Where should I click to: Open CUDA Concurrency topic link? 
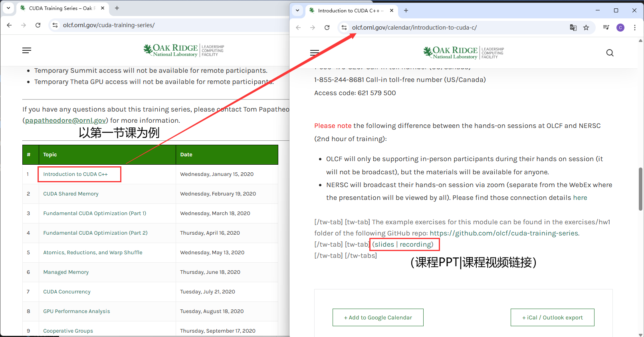[67, 292]
